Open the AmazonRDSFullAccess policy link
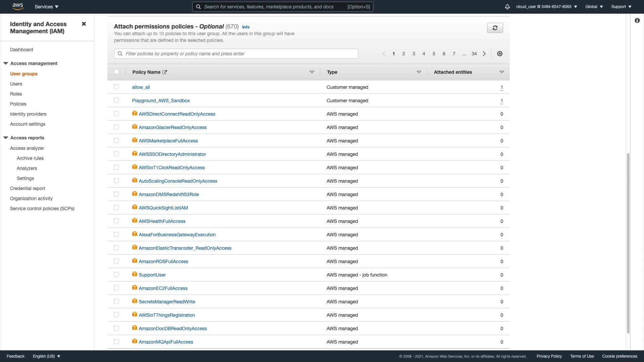Viewport: 644px width, 362px height. pos(163,261)
